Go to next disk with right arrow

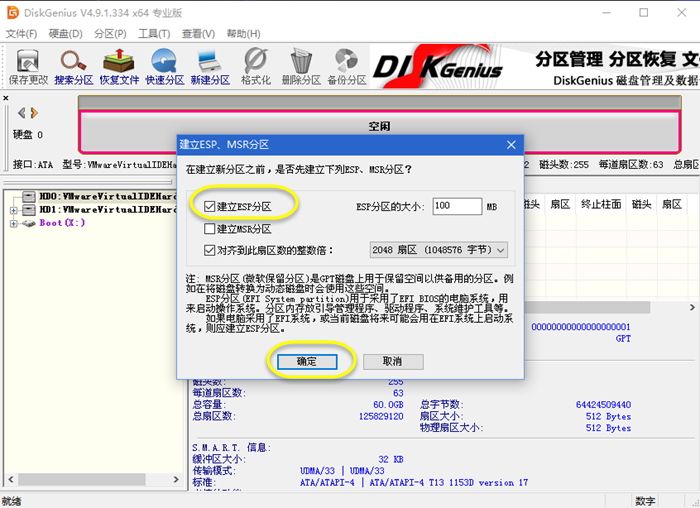pos(34,113)
